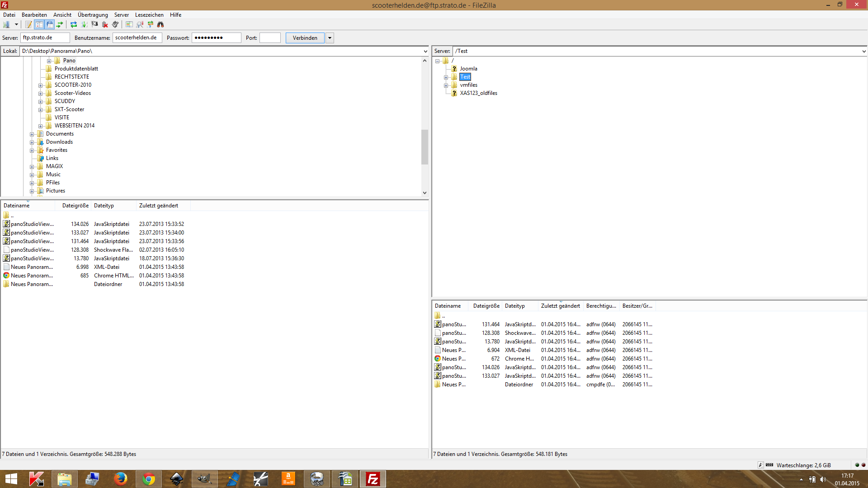This screenshot has width=868, height=488.
Task: Open the FileZilla icon in taskbar
Action: [x=373, y=479]
